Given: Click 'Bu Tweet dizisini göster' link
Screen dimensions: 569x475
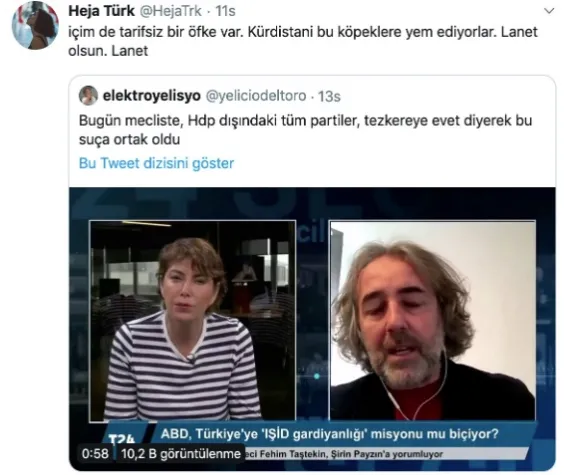Looking at the screenshot, I should coord(156,163).
